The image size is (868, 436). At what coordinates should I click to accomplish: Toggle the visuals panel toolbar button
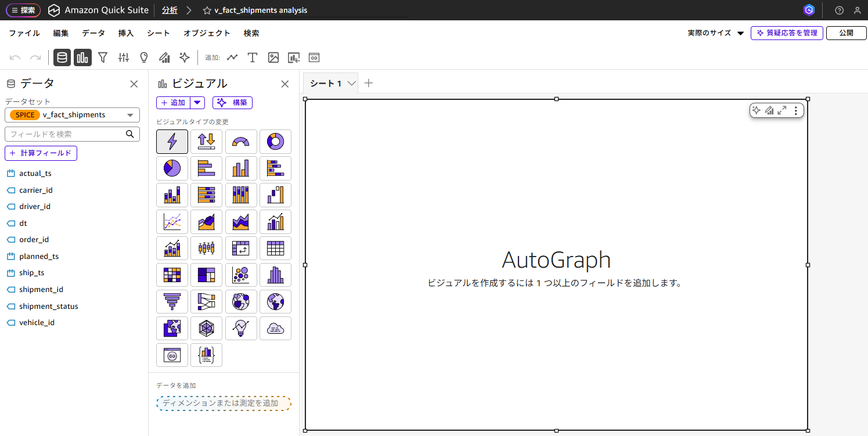point(82,57)
